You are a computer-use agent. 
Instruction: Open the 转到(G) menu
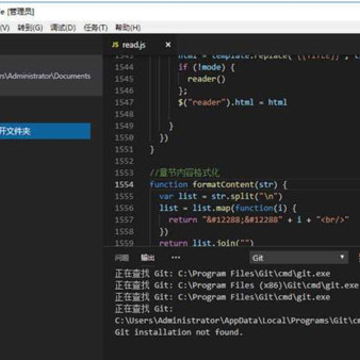click(30, 28)
